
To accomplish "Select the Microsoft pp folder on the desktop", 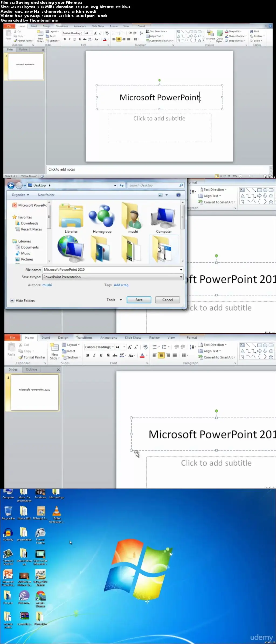I will pyautogui.click(x=57, y=494).
